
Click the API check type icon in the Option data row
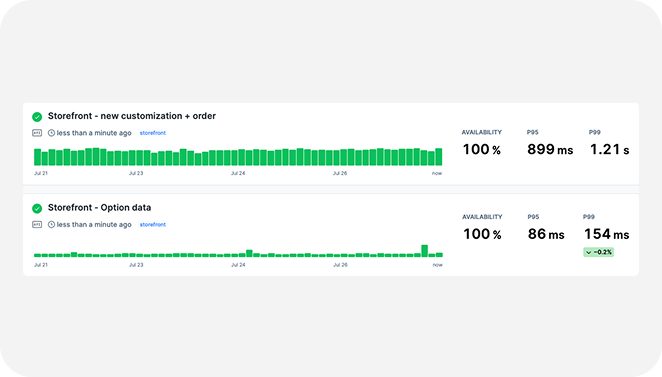tap(37, 225)
